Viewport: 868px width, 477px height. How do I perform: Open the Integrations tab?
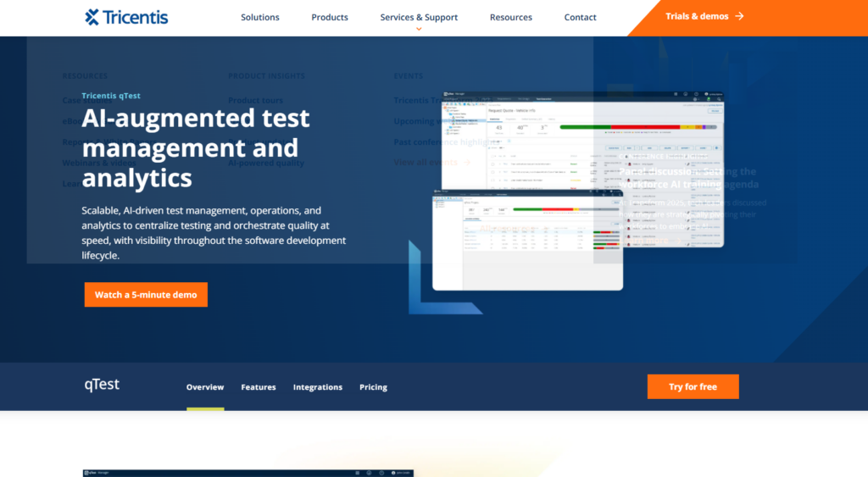click(x=318, y=387)
